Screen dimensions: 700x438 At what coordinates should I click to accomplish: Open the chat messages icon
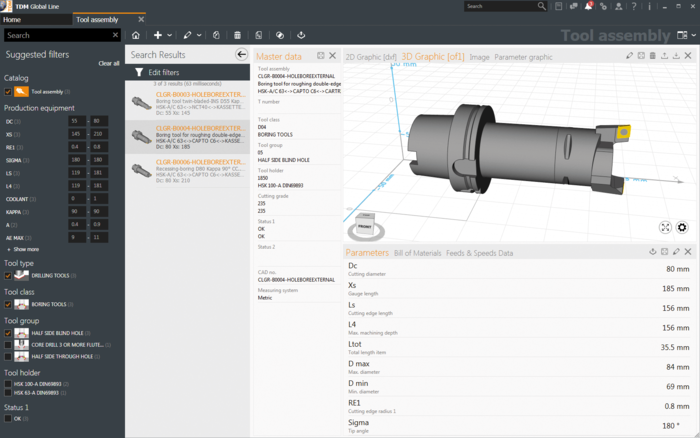574,6
